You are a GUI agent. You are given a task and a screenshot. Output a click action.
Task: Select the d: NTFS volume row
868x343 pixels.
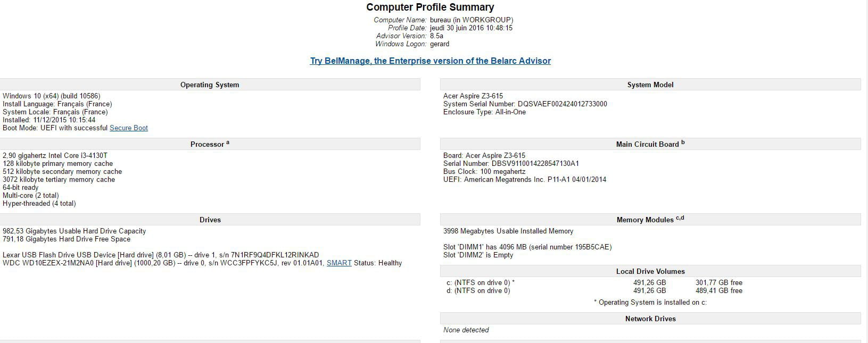point(478,290)
